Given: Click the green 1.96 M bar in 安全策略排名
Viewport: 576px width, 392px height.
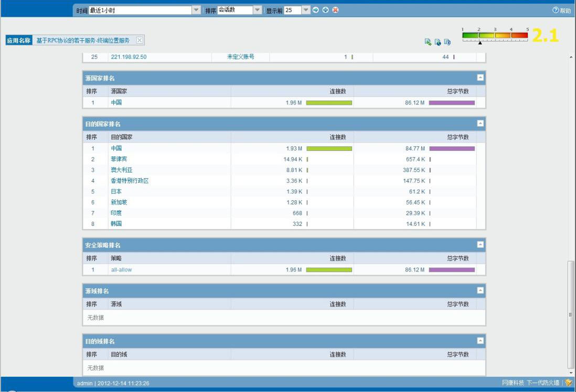Looking at the screenshot, I should coord(329,270).
